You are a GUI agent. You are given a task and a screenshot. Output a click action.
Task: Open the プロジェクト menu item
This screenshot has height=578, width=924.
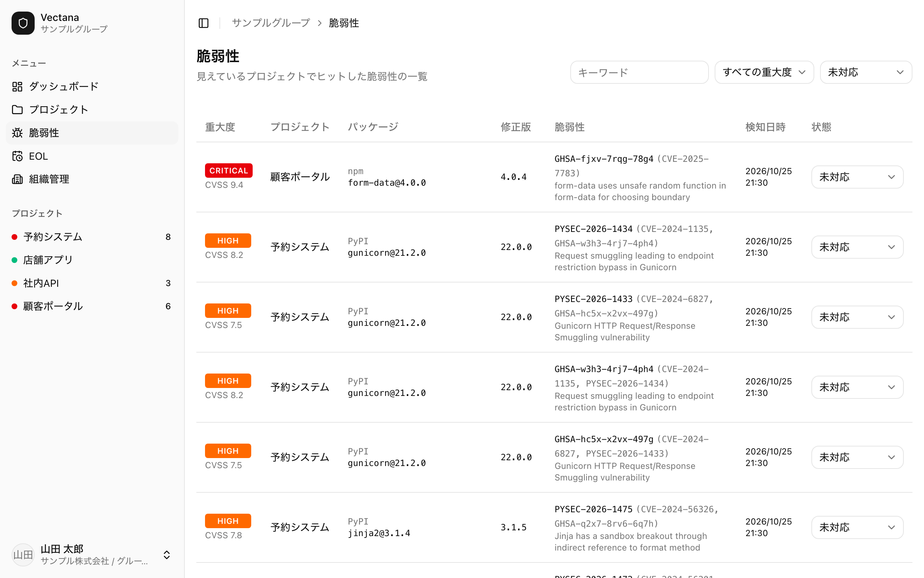(92, 110)
